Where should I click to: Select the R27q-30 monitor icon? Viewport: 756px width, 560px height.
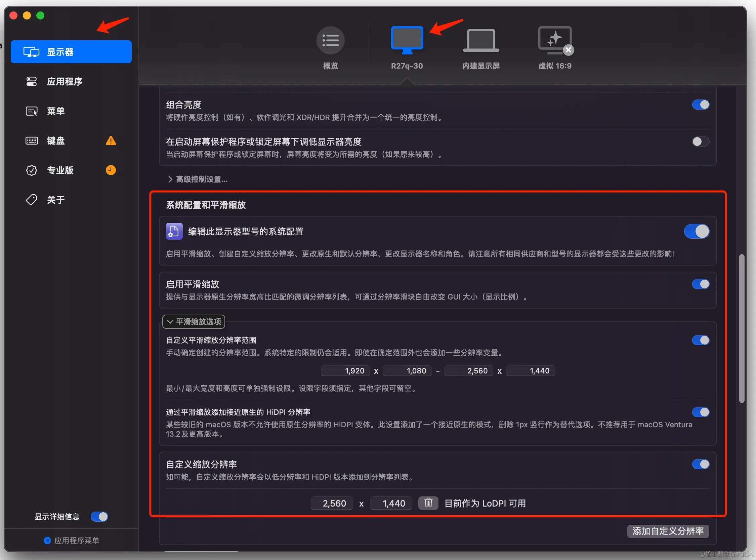coord(407,41)
